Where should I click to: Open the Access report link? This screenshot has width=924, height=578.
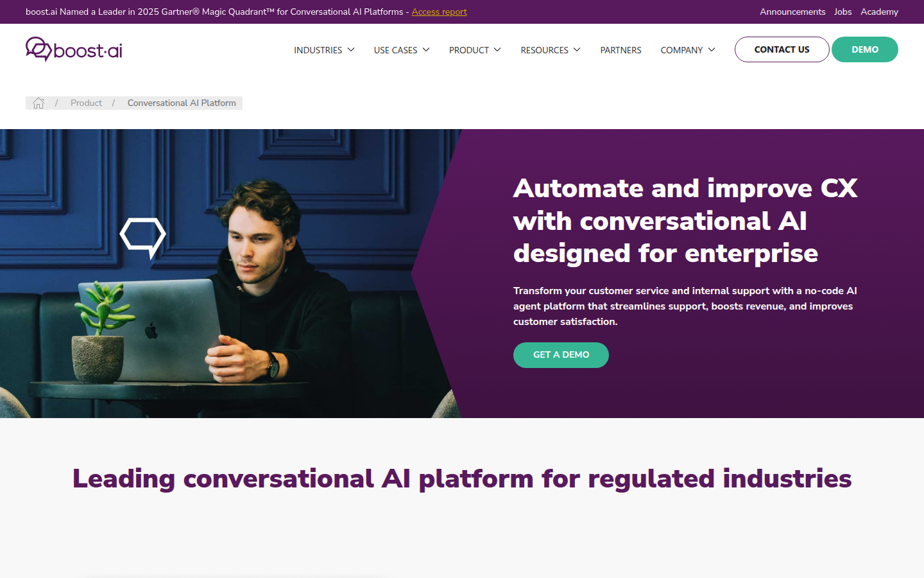coord(439,12)
